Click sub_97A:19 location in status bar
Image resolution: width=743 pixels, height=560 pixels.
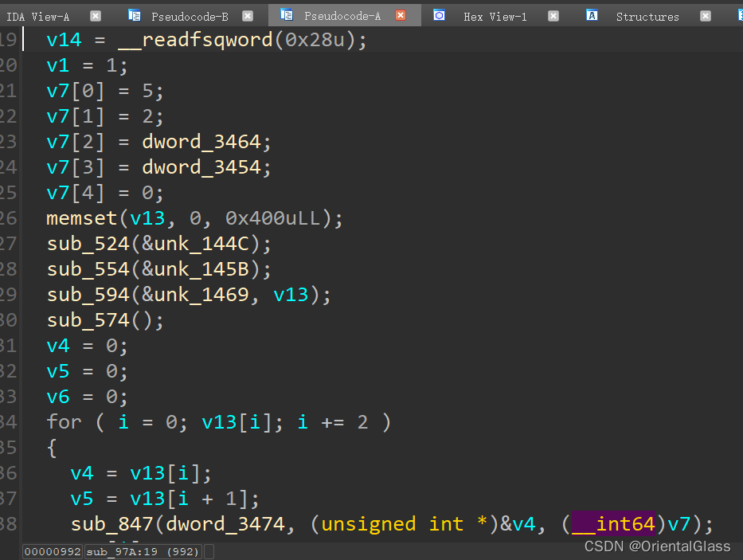click(143, 551)
